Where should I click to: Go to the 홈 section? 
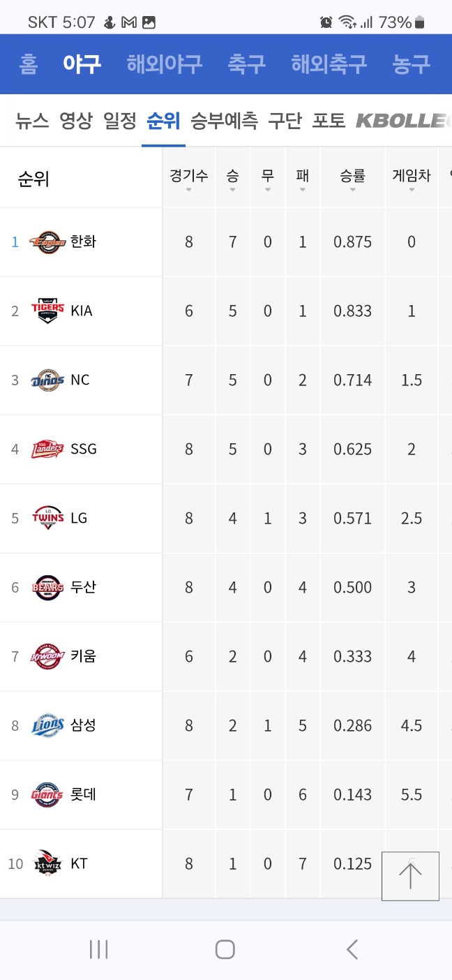29,64
